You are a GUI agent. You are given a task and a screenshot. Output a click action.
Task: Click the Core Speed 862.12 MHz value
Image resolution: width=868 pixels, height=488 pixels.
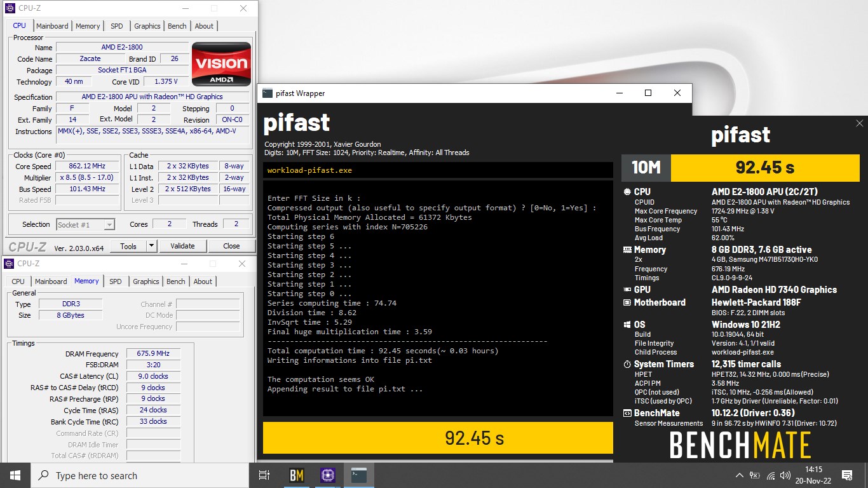click(88, 166)
